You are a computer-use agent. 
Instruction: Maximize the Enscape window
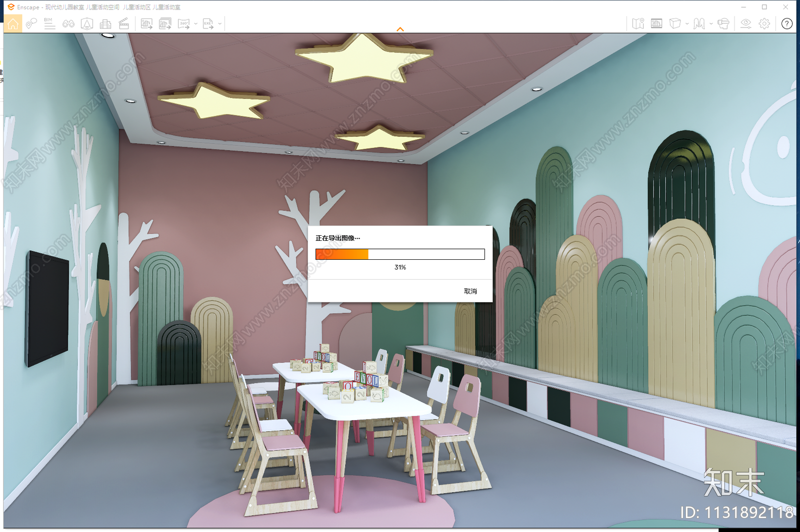pyautogui.click(x=764, y=7)
